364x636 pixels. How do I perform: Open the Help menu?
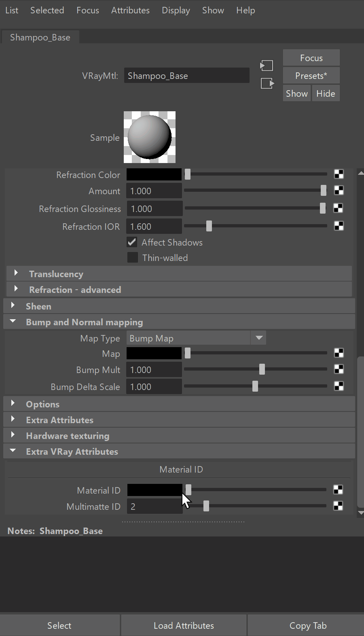[245, 10]
